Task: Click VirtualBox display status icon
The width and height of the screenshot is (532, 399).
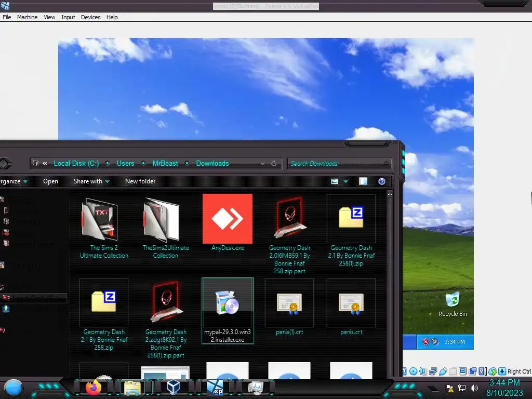Action: click(462, 371)
